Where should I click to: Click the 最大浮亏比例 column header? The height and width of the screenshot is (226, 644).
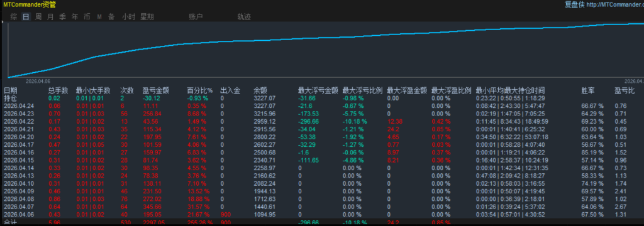coord(363,90)
